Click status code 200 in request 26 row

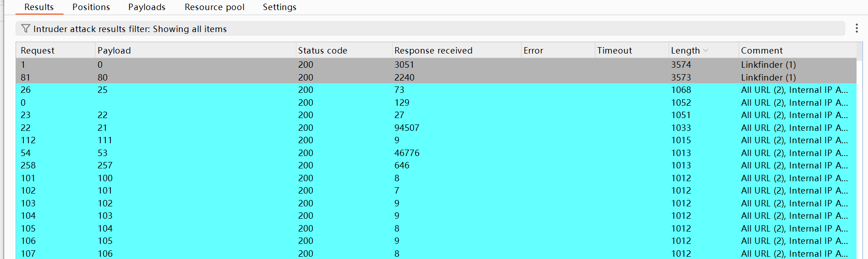[x=306, y=90]
